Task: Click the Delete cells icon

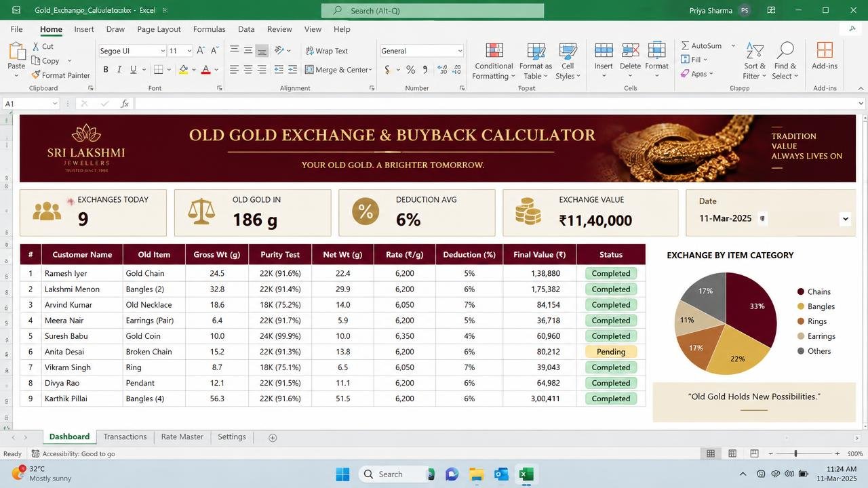Action: pyautogui.click(x=630, y=51)
